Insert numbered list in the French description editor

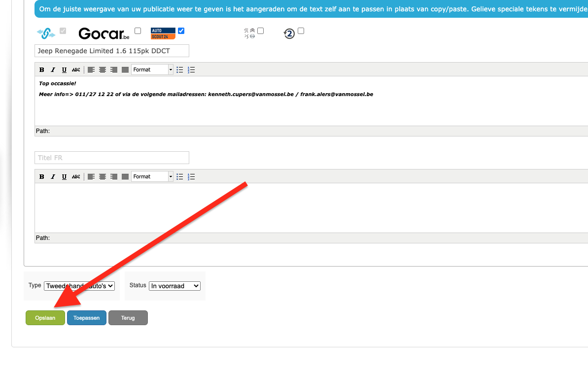(x=191, y=176)
